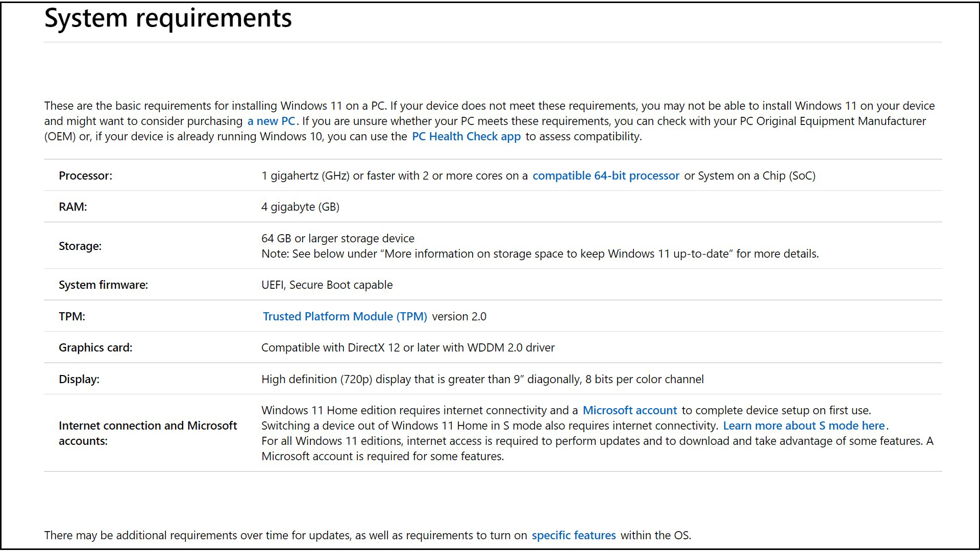Click '64 GB or larger storage device' text
980x551 pixels.
coord(338,239)
